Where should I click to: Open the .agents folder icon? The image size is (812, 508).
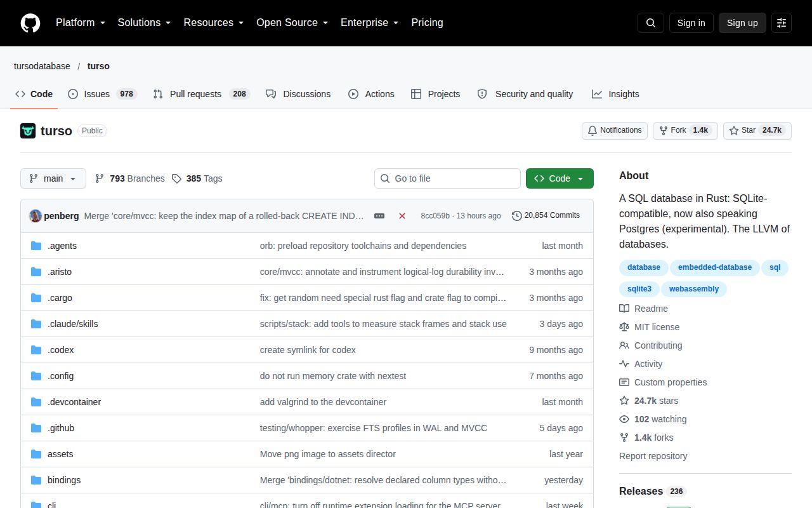(36, 246)
